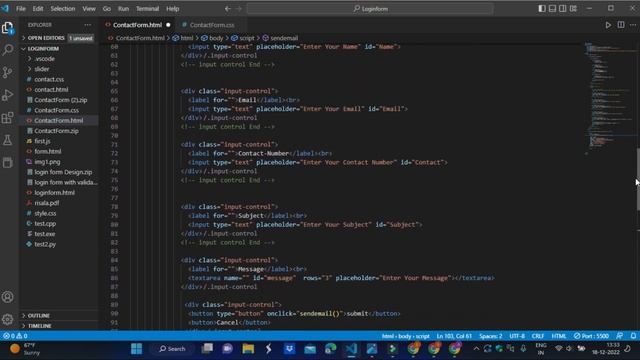Open the errors and warnings status indicator

15,336
